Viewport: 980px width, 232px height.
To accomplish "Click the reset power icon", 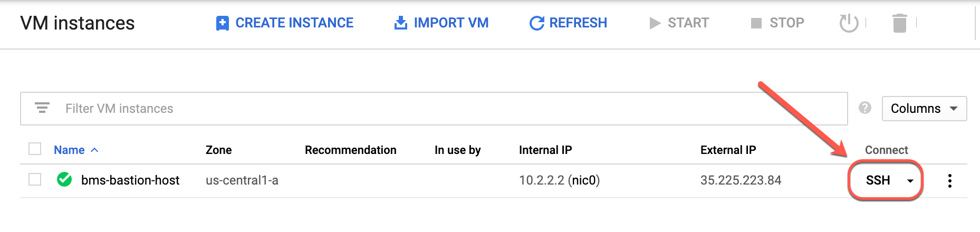I will click(849, 23).
